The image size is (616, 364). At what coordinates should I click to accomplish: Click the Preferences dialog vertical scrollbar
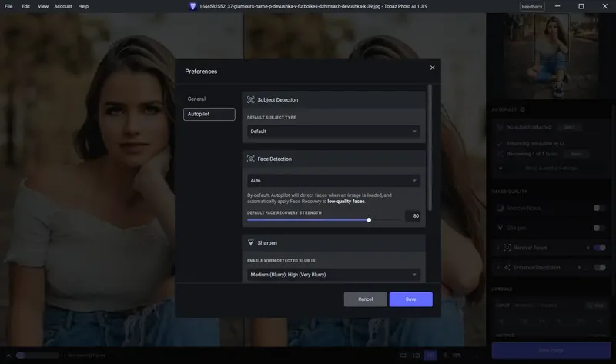click(x=430, y=148)
